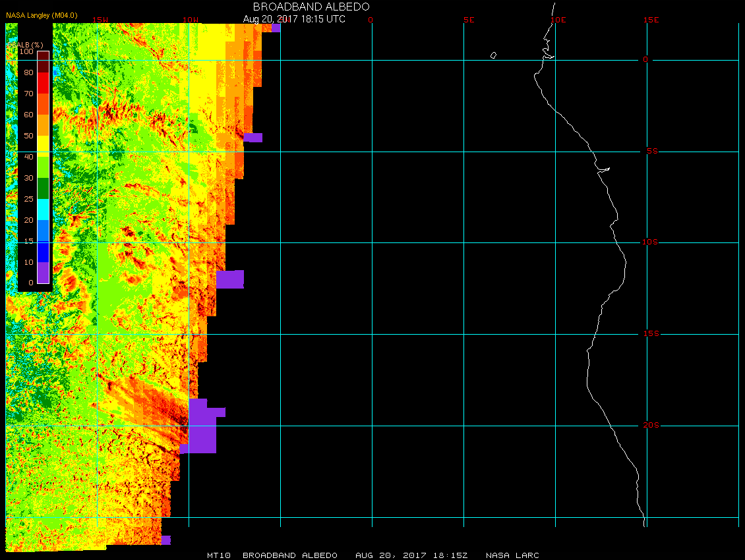Click the small island outline near the equator
This screenshot has height=560, width=745.
[493, 55]
